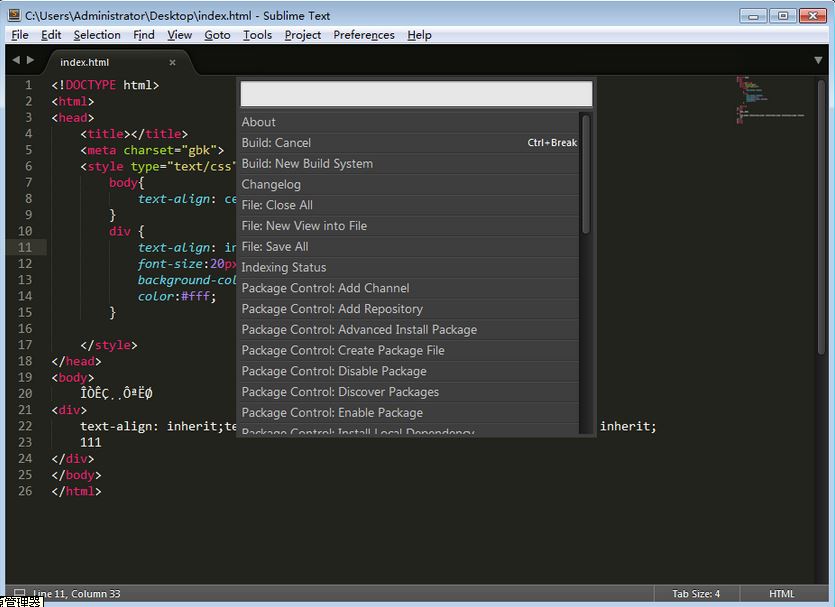Open HTML syntax selector in status bar
Screen dimensions: 835x607
(x=781, y=594)
